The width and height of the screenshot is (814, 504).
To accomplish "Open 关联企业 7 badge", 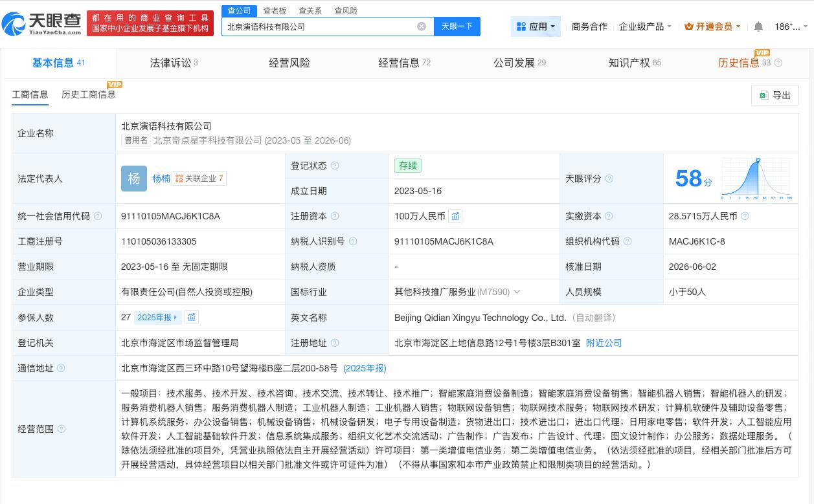I will 199,179.
